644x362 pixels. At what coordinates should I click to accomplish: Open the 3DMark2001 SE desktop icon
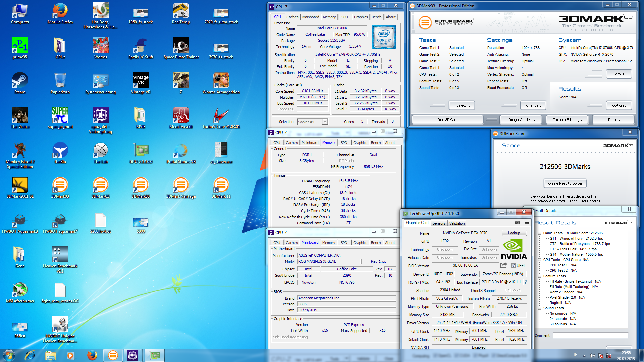[20, 188]
